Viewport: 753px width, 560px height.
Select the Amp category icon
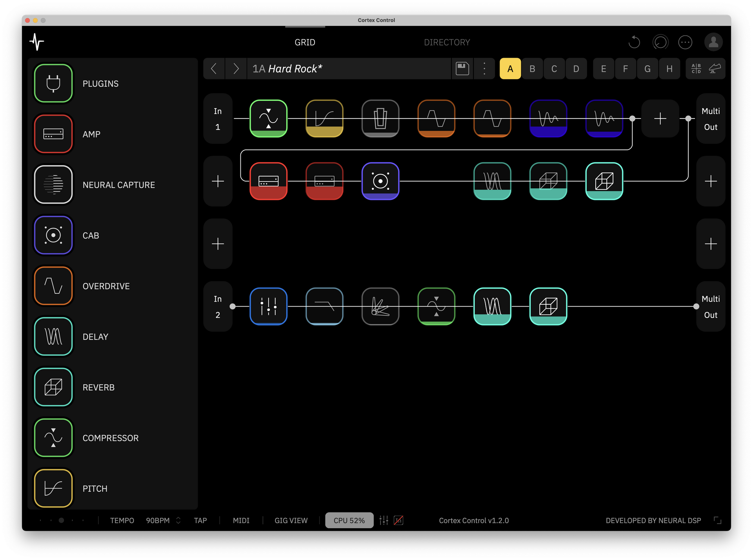[53, 134]
